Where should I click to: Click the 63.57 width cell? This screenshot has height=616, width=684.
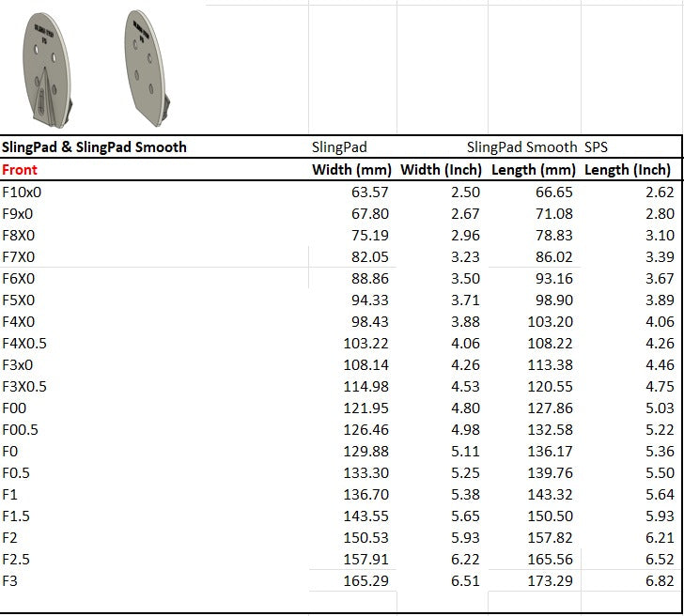click(370, 192)
